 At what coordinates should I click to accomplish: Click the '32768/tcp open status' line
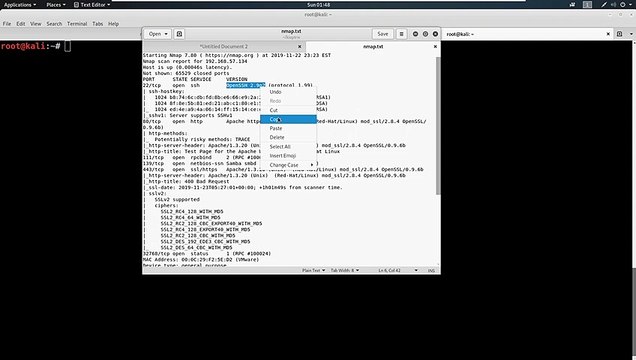pyautogui.click(x=206, y=253)
